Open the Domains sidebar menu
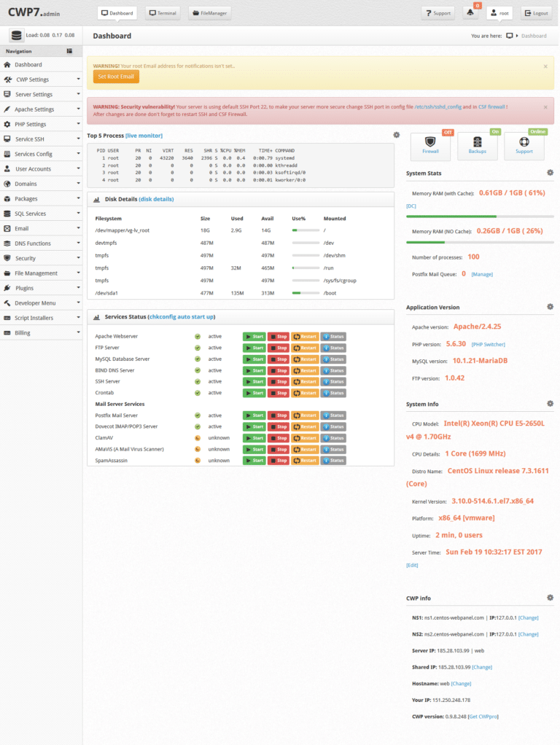The width and height of the screenshot is (560, 745). pos(42,184)
